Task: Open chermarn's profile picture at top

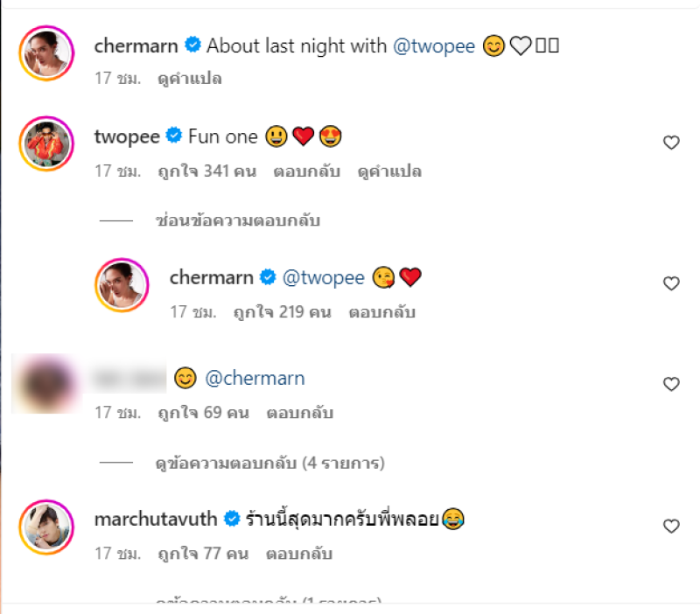Action: [x=45, y=52]
